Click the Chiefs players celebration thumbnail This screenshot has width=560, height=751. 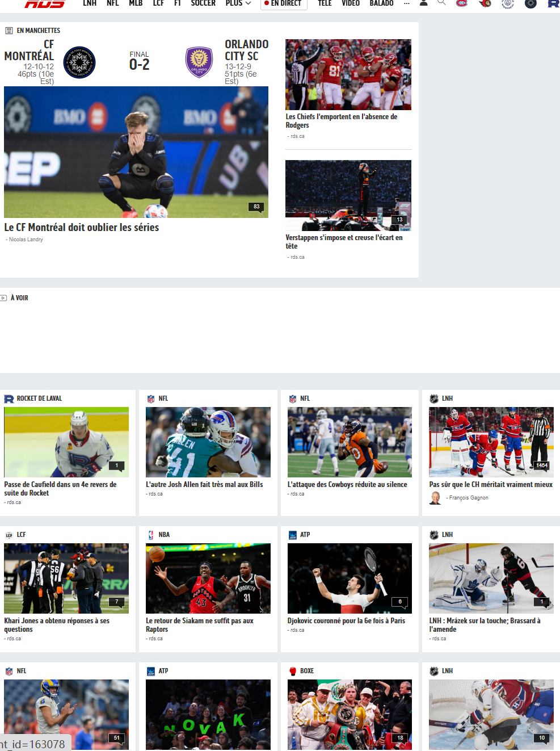pyautogui.click(x=348, y=74)
